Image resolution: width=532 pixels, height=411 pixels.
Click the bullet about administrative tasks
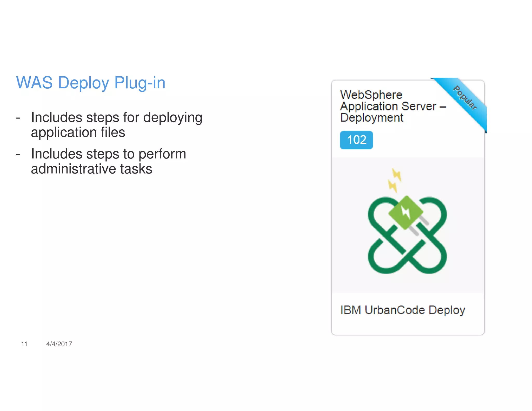click(108, 161)
